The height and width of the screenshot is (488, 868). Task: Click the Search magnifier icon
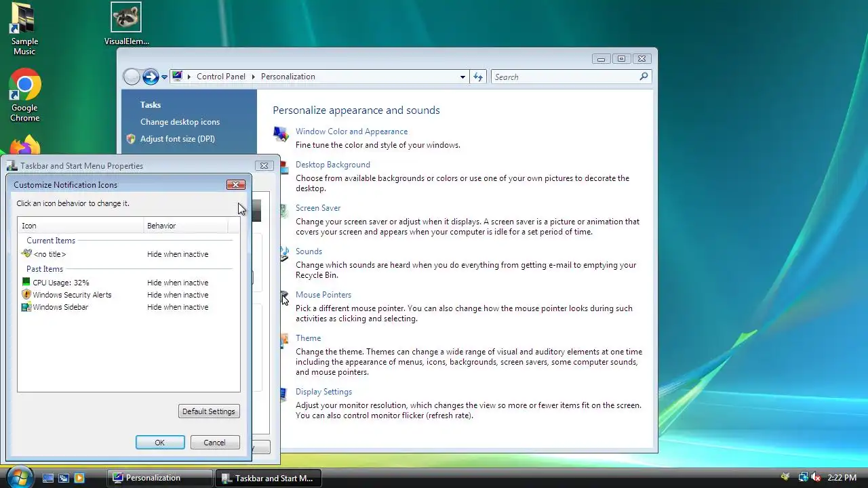pos(644,77)
